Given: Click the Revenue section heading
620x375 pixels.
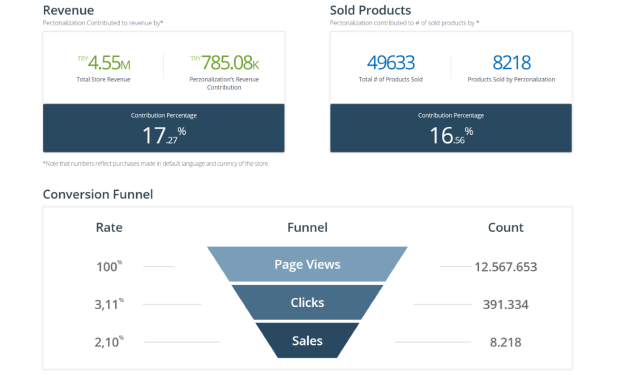Looking at the screenshot, I should [68, 10].
